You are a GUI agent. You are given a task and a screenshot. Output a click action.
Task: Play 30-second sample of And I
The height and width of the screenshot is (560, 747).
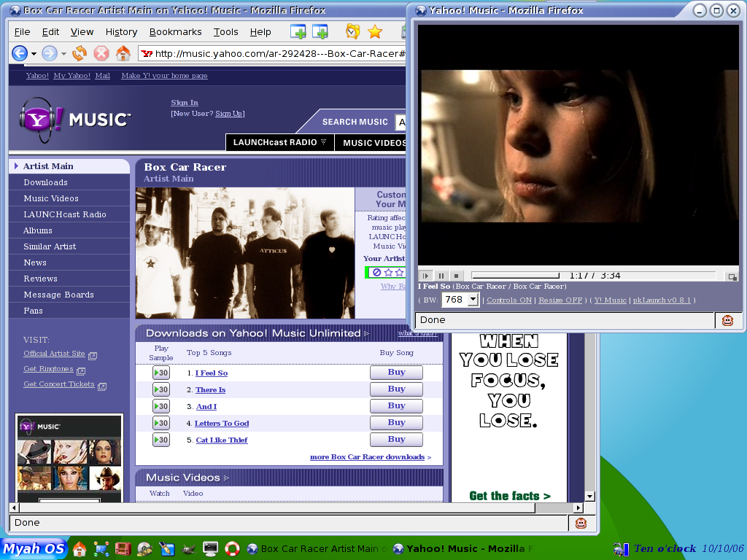pos(161,406)
